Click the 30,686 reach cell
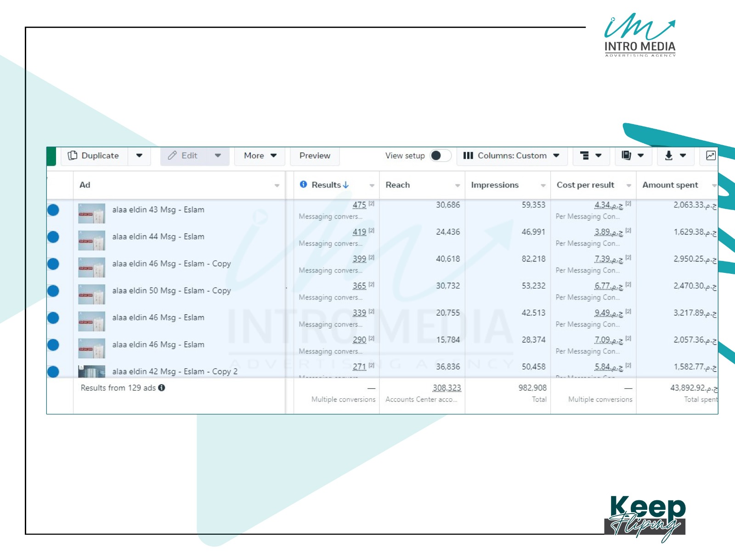The image size is (735, 560). pyautogui.click(x=448, y=205)
